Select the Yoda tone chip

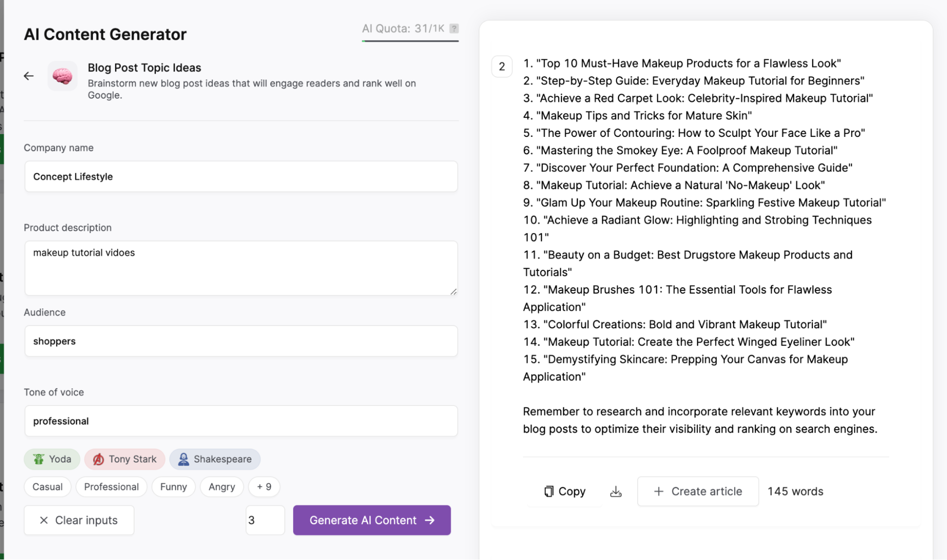pos(52,459)
